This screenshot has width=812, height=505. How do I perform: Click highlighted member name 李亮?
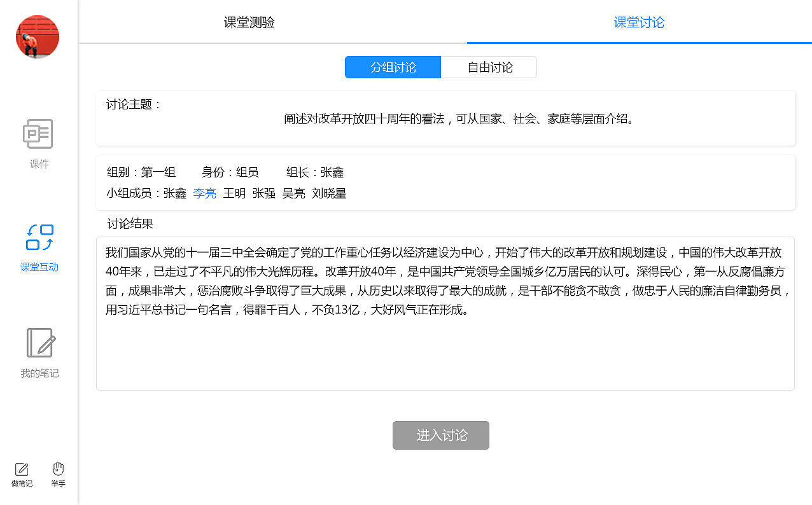coord(204,193)
